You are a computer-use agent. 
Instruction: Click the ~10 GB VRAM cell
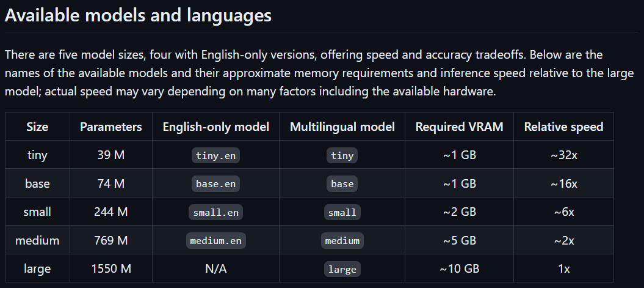[459, 268]
